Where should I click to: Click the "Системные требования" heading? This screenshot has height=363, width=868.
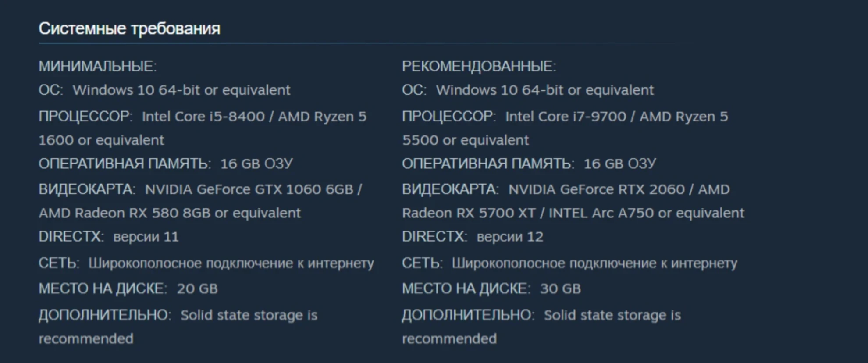tap(129, 28)
